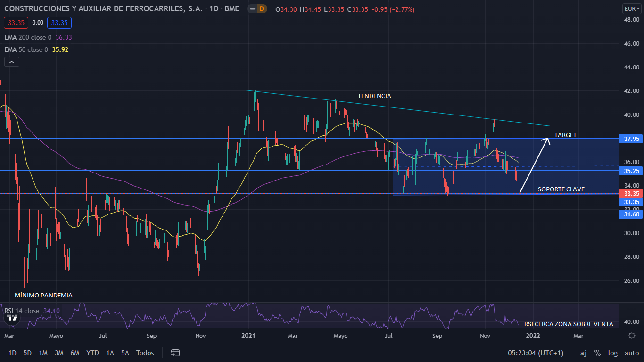This screenshot has height=362, width=644.
Task: Toggle percent scale mode
Action: [x=597, y=353]
